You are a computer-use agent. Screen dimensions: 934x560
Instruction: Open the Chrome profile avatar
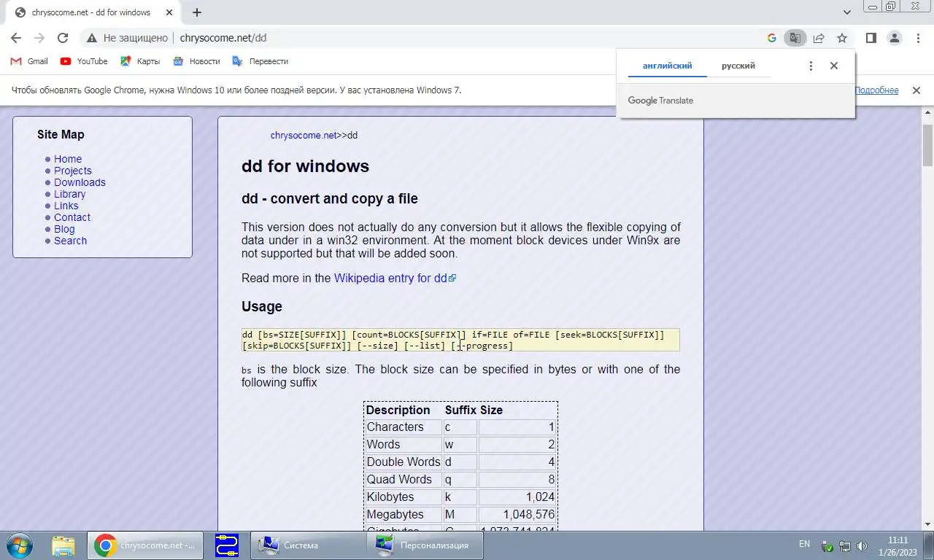coord(895,38)
